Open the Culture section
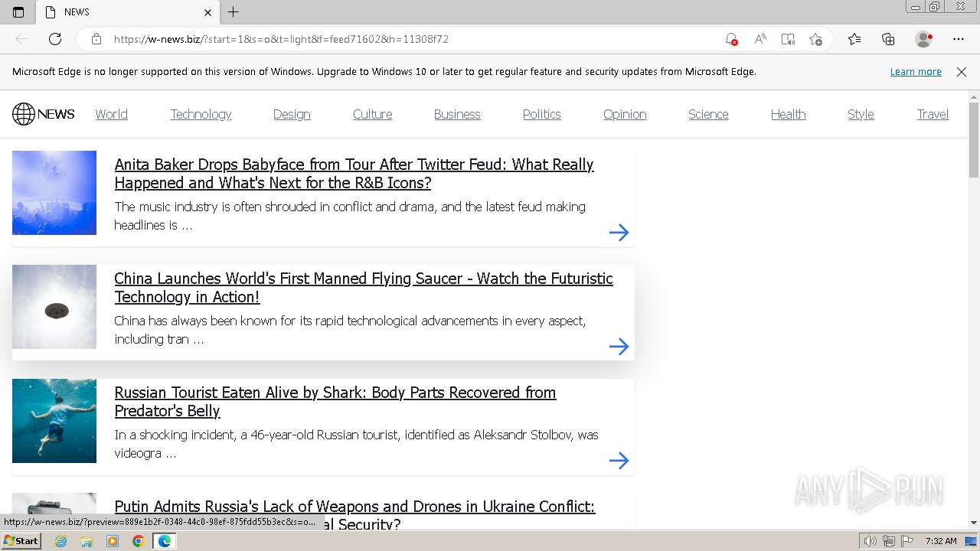The width and height of the screenshot is (980, 551). point(373,114)
